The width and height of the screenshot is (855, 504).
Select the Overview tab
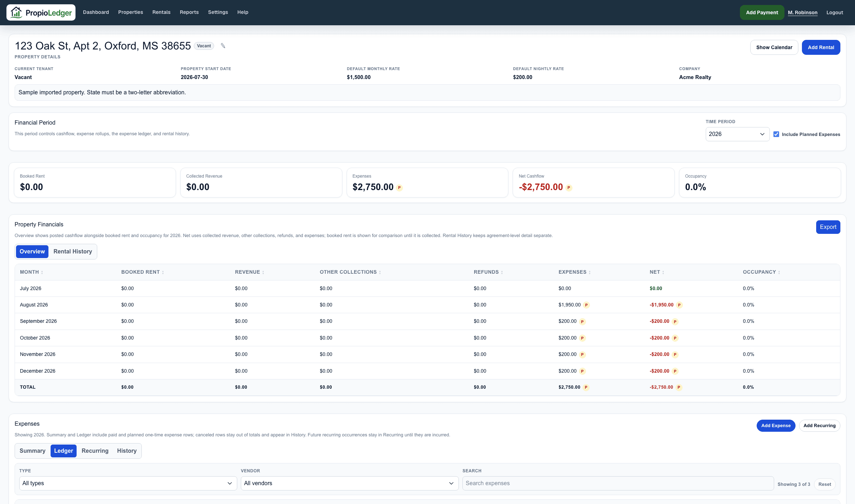(x=32, y=252)
